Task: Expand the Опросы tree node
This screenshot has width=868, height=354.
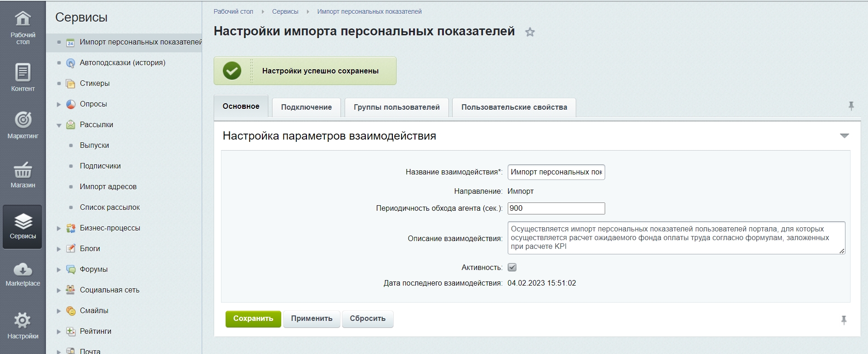Action: click(x=59, y=104)
